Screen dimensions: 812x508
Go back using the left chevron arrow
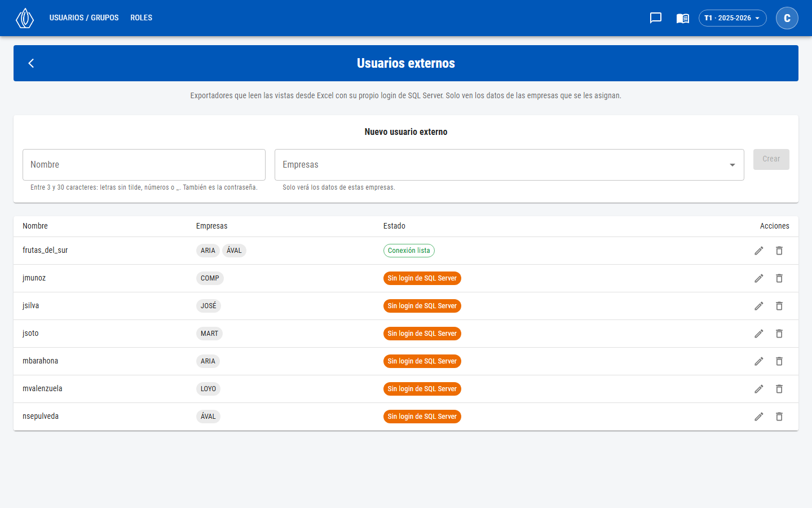[x=31, y=63]
